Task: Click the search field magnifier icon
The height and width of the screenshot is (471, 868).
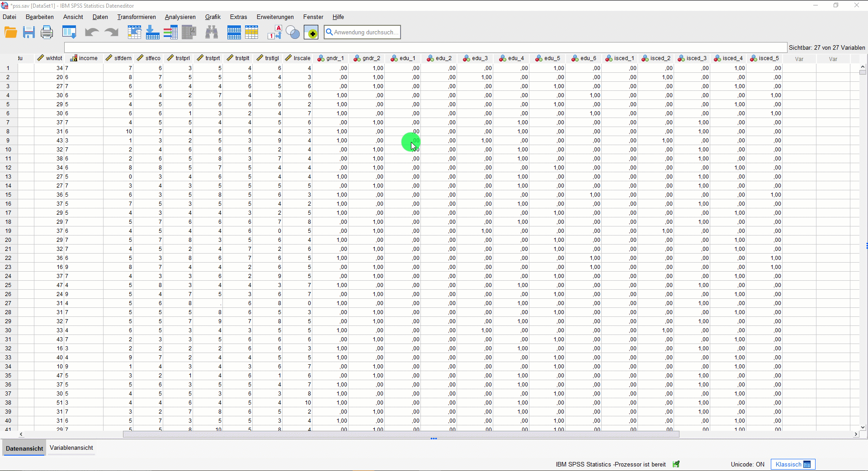Action: pos(330,32)
